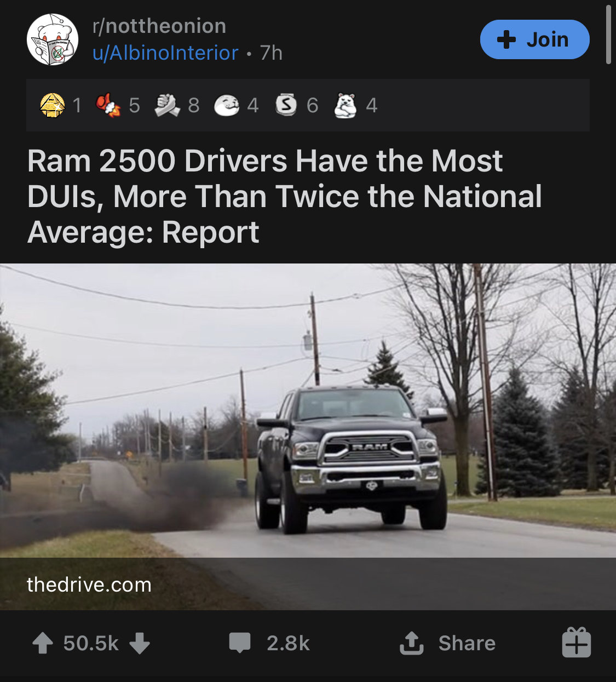616x682 pixels.
Task: Click the vertical scrollbar handle
Action: (608, 34)
